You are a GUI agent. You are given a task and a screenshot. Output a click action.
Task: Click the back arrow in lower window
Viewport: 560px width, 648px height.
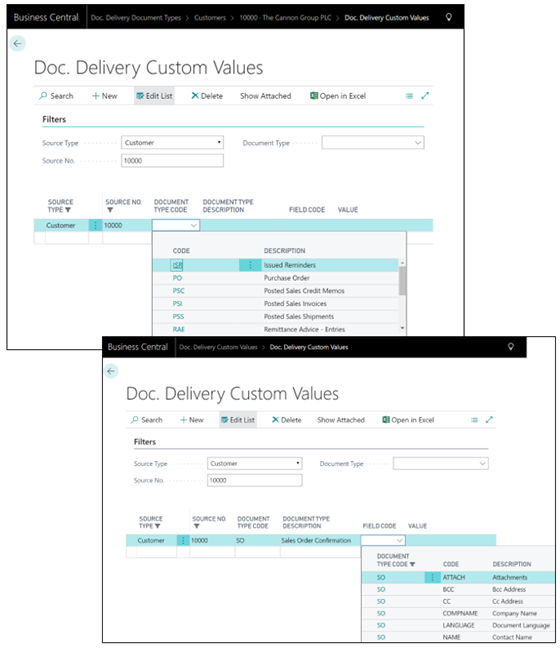pos(111,371)
